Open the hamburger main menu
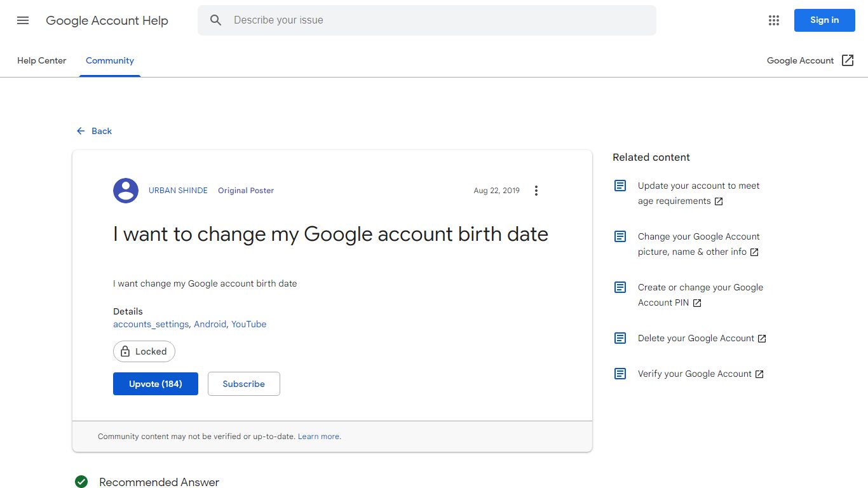 23,20
